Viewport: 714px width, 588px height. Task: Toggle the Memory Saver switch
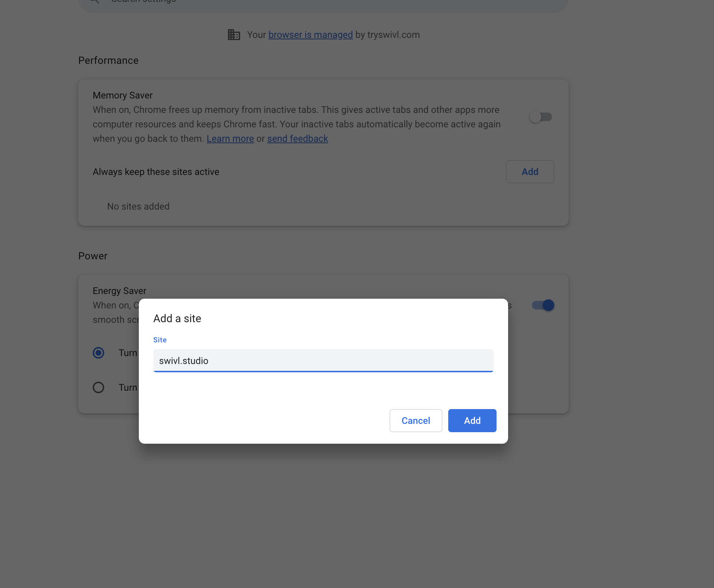tap(541, 117)
